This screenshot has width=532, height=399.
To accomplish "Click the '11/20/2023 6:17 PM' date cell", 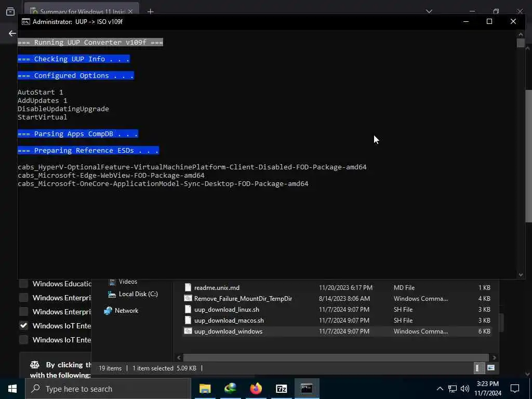I will (345, 288).
